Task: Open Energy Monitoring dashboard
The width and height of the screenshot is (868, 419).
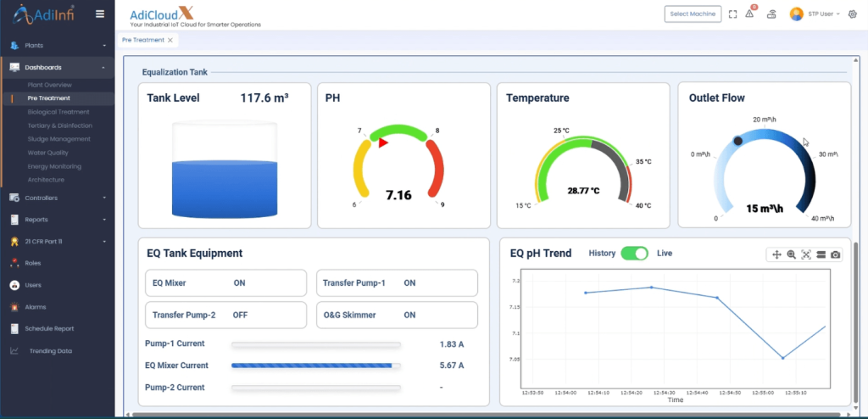Action: coord(54,166)
